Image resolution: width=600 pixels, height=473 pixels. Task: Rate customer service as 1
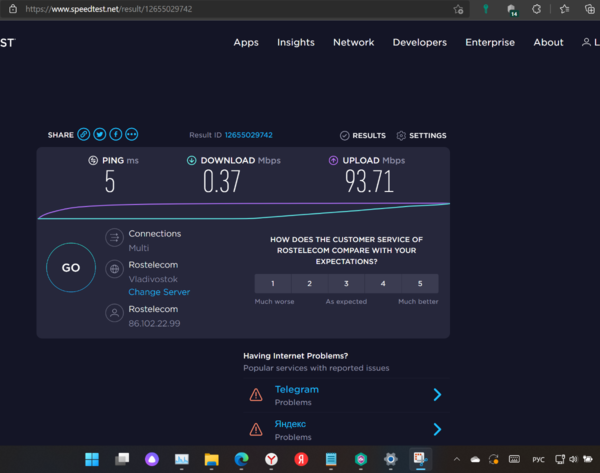tap(273, 284)
